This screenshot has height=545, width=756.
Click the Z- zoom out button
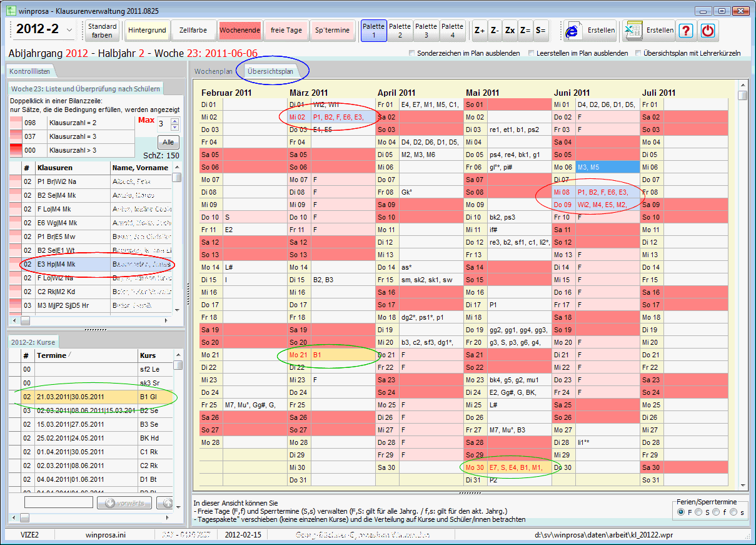tap(495, 31)
